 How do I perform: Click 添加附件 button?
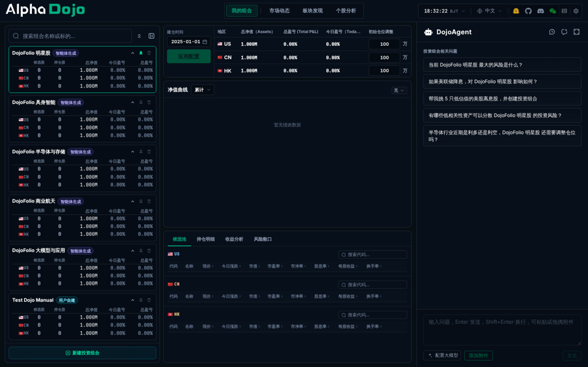pos(478,355)
